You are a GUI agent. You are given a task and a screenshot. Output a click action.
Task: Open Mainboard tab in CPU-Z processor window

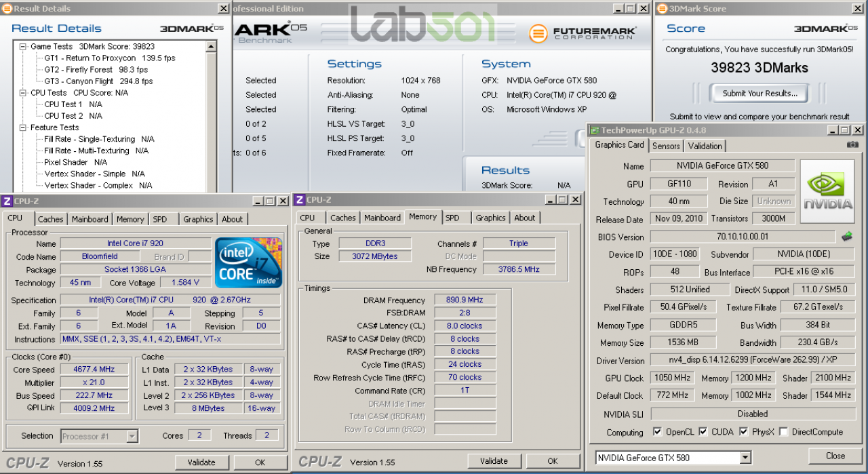90,219
